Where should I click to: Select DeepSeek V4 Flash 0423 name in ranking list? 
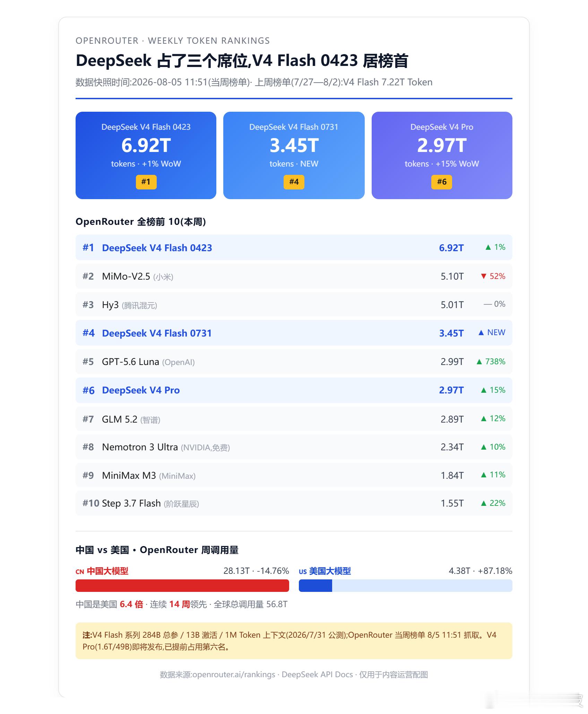coord(157,248)
